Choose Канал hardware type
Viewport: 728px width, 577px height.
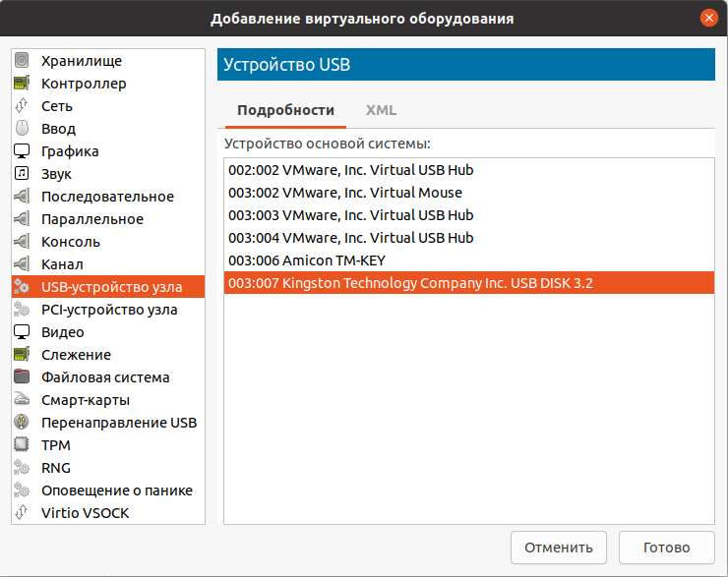[x=108, y=263]
